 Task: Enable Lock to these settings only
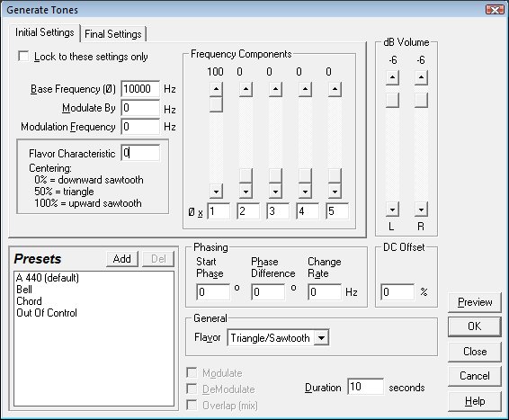23,56
